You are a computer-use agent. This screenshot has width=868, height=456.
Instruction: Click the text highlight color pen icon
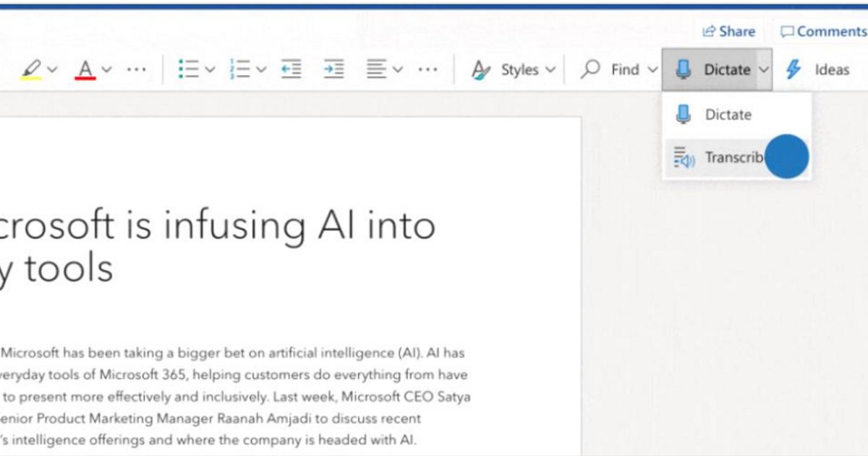[31, 69]
